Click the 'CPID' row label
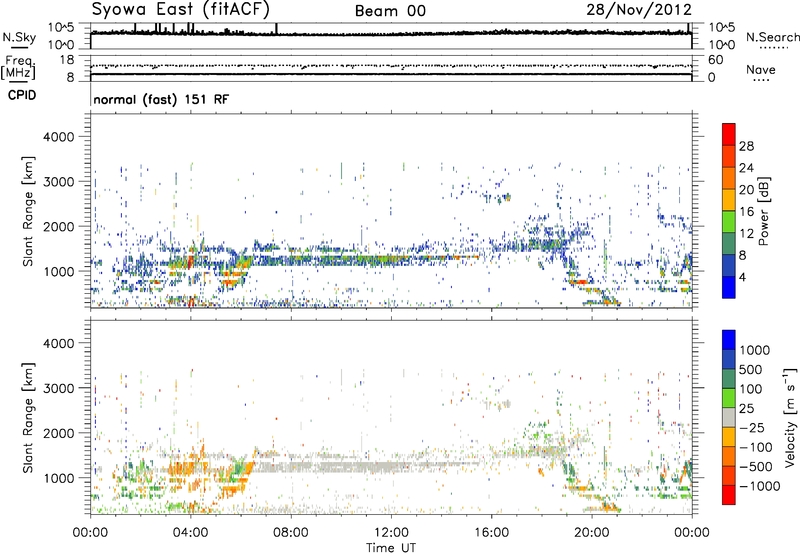 point(22,95)
